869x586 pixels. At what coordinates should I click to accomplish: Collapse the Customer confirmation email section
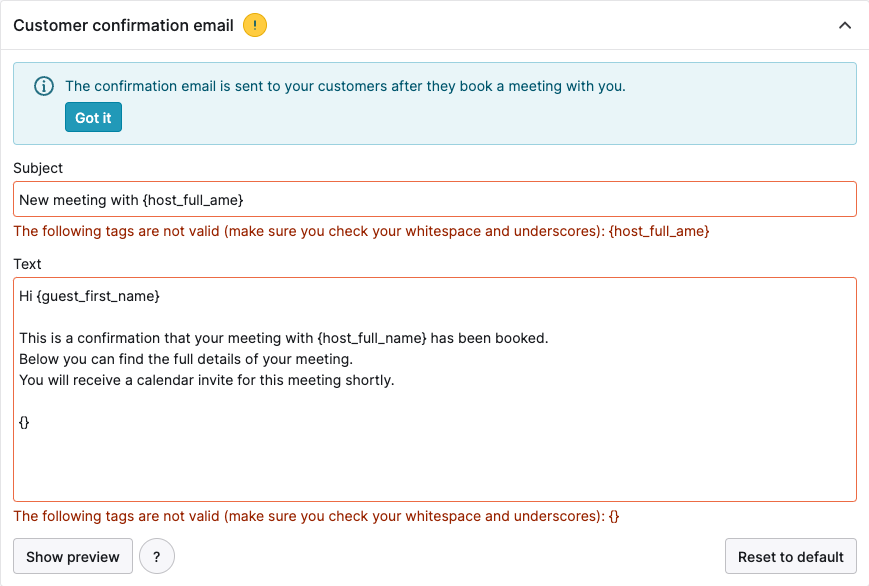(x=845, y=26)
